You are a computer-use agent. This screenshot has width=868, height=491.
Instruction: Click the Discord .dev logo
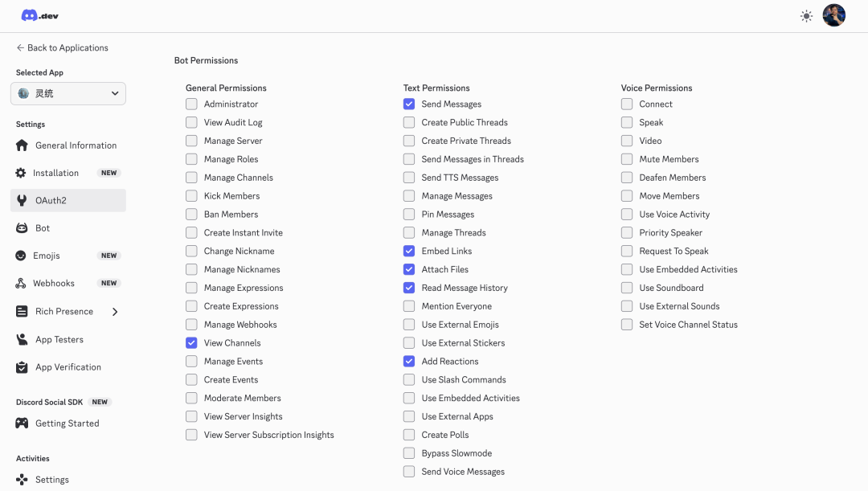tap(40, 15)
